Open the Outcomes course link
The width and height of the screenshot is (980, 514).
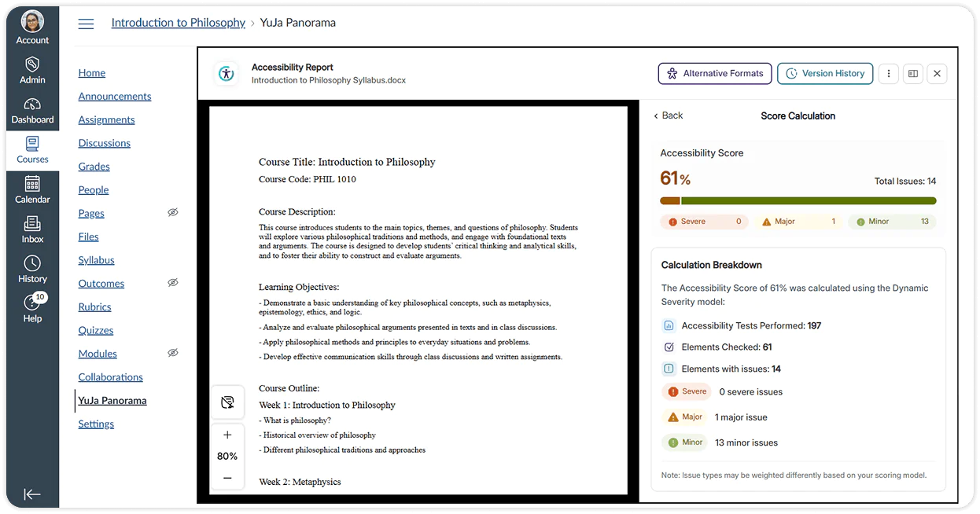(x=101, y=284)
